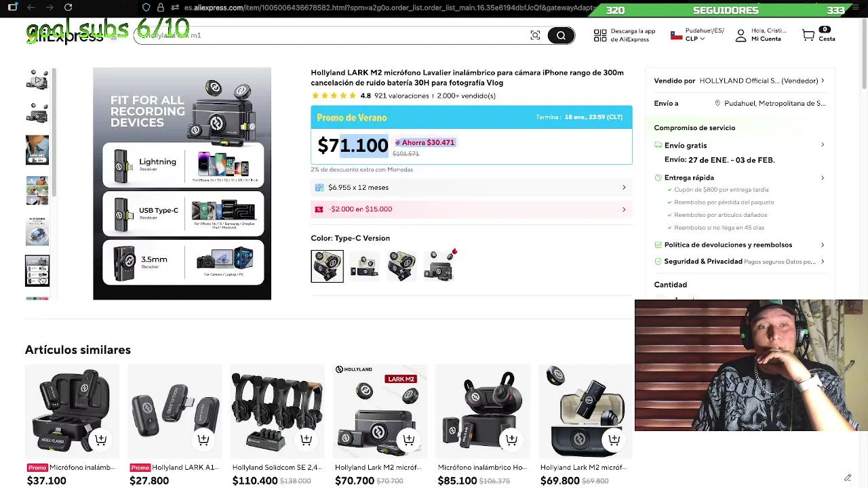
Task: Open the Hollyland Solidcom SE 2,4 title
Action: (277, 468)
